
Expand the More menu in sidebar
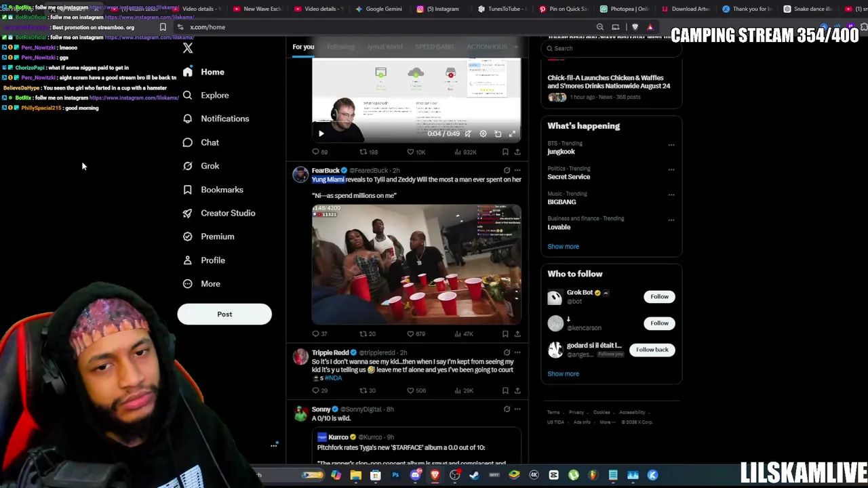point(201,284)
